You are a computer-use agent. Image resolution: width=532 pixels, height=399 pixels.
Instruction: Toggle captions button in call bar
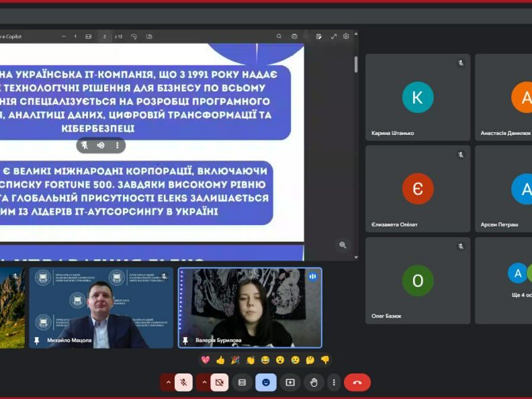[x=242, y=382]
